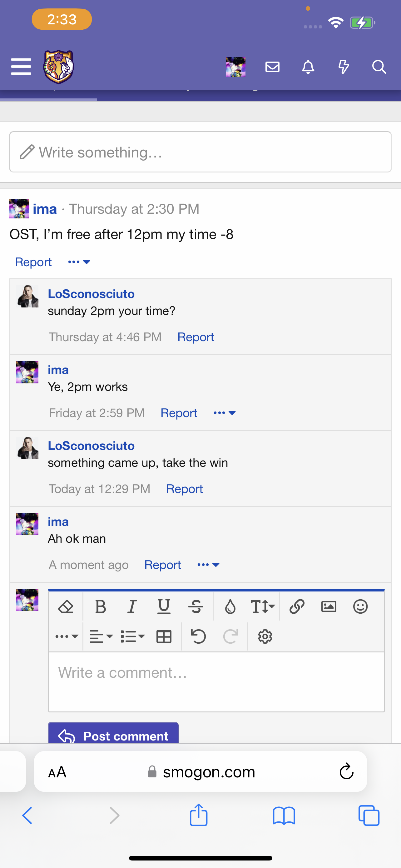The height and width of the screenshot is (868, 401).
Task: Toggle bold formatting in comment editor
Action: click(101, 606)
